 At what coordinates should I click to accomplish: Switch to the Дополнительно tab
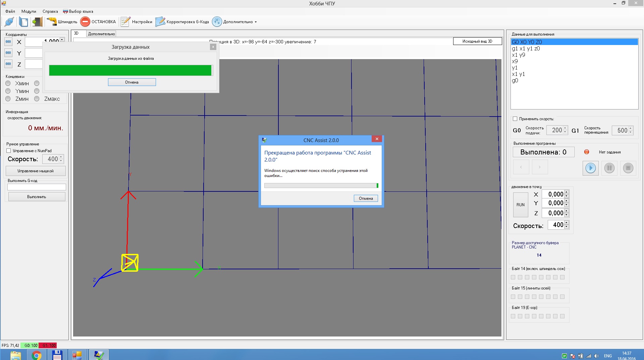pos(101,34)
